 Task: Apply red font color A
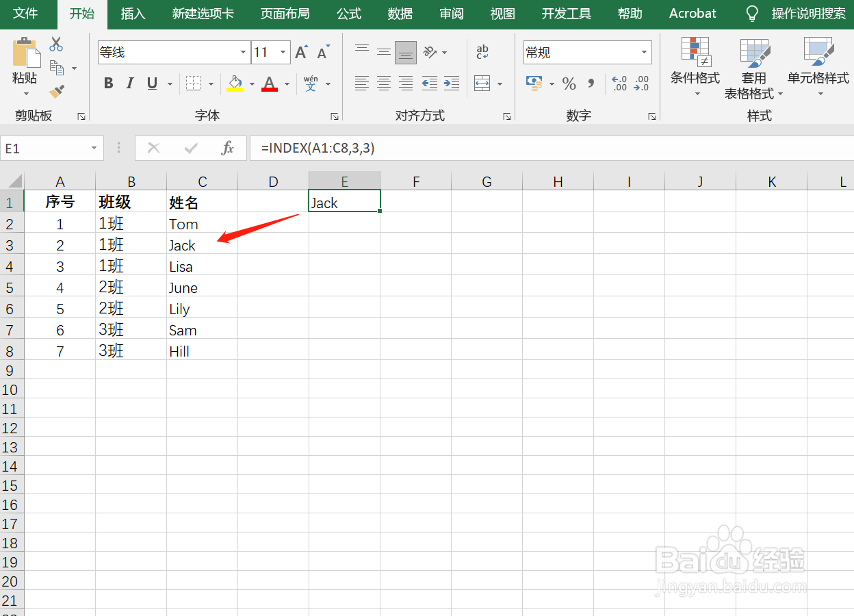[270, 84]
